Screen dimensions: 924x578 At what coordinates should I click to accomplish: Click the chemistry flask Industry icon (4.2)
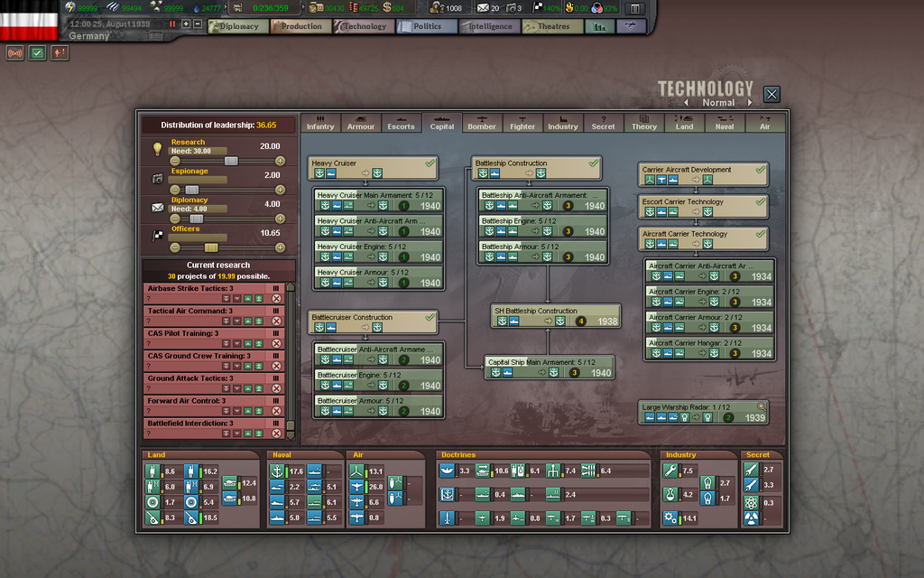tap(670, 494)
